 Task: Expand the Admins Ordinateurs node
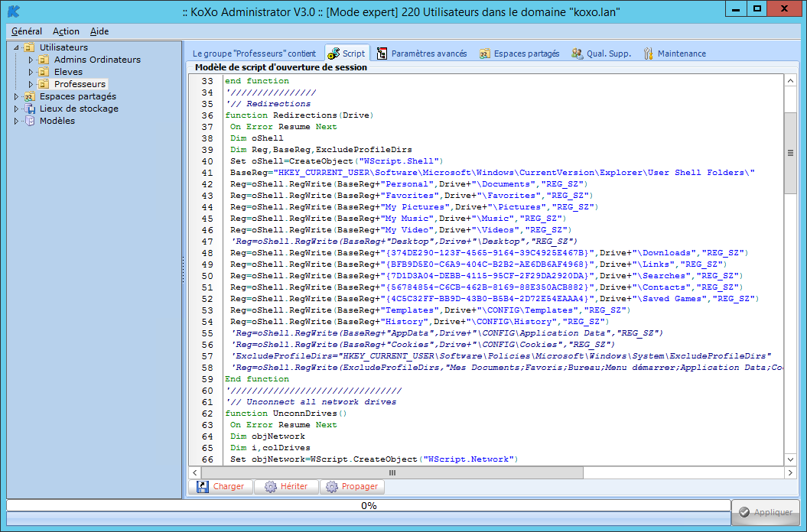(x=31, y=60)
